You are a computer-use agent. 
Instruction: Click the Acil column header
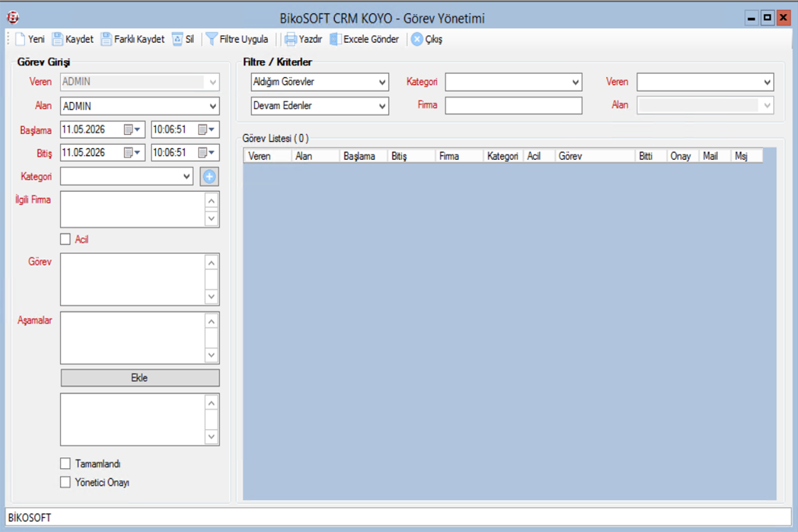click(539, 156)
